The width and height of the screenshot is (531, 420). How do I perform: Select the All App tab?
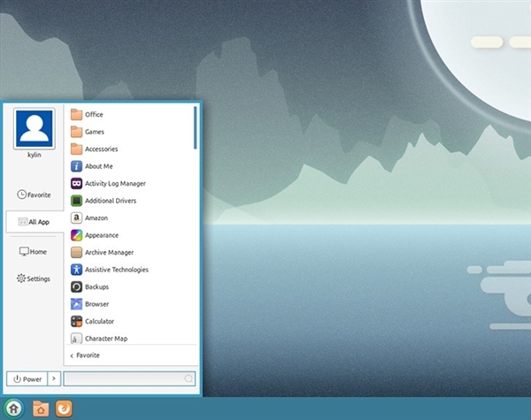click(34, 222)
